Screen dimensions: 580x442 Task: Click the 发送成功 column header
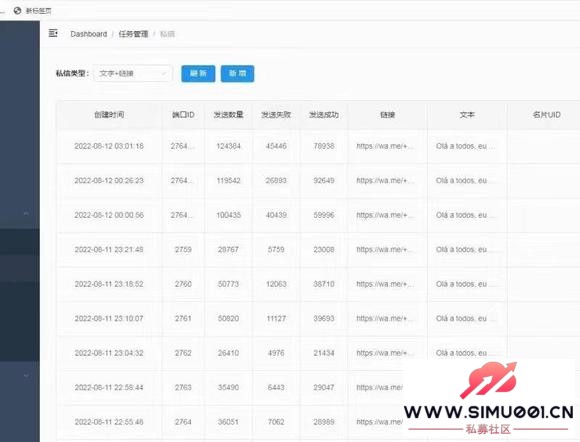(x=324, y=115)
